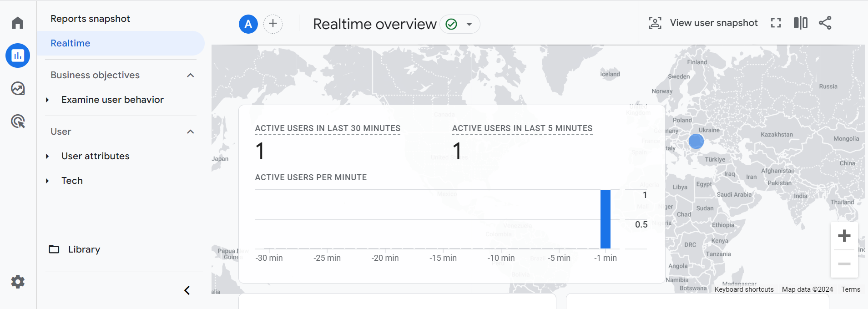This screenshot has width=868, height=309.
Task: Collapse the Business objectives section
Action: [x=191, y=75]
